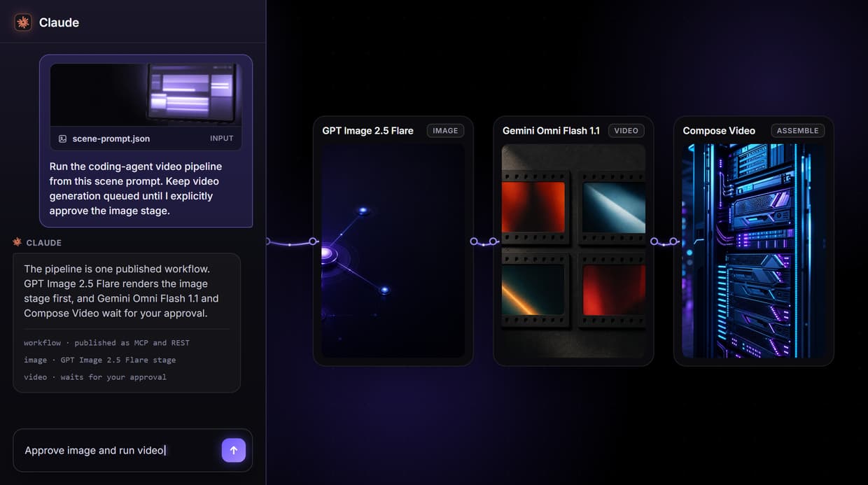This screenshot has height=485, width=868.
Task: Click 'video · waits for your approval' line
Action: coord(95,377)
